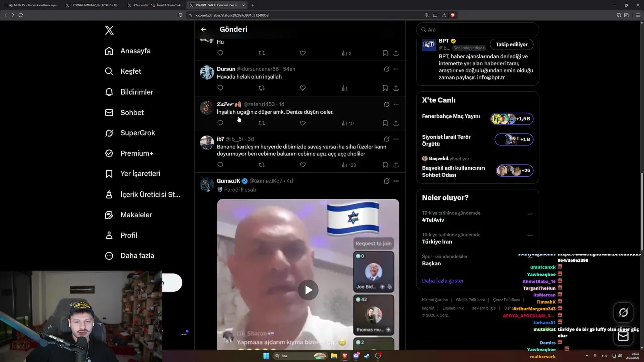Bookmark ib7's comment
The height and width of the screenshot is (362, 644).
tap(385, 165)
